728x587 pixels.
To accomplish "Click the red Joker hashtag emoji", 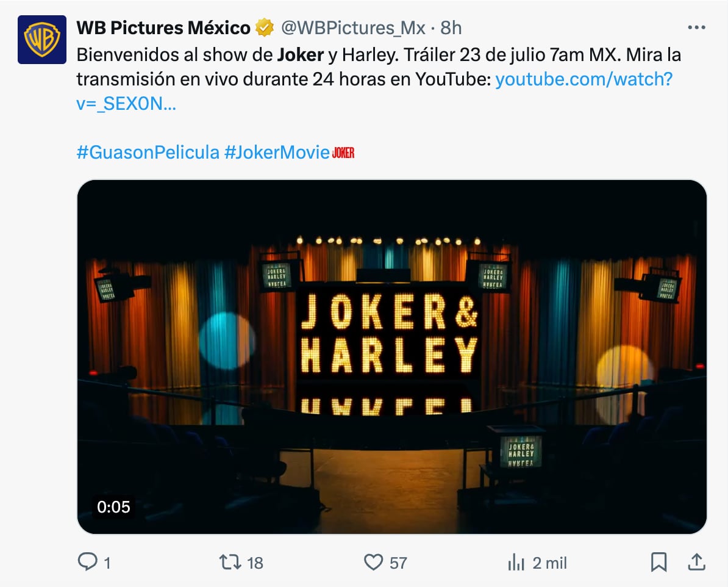I will pyautogui.click(x=343, y=153).
